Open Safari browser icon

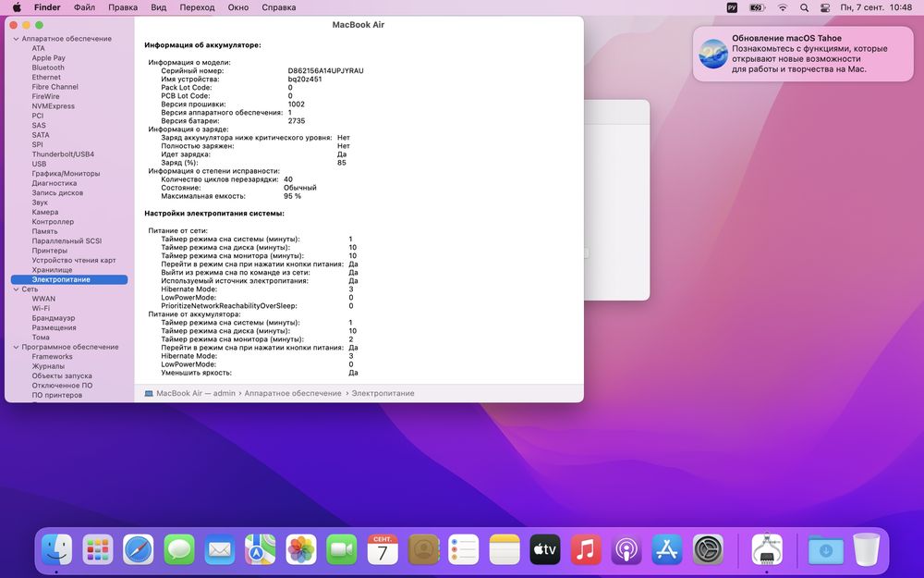pyautogui.click(x=138, y=549)
